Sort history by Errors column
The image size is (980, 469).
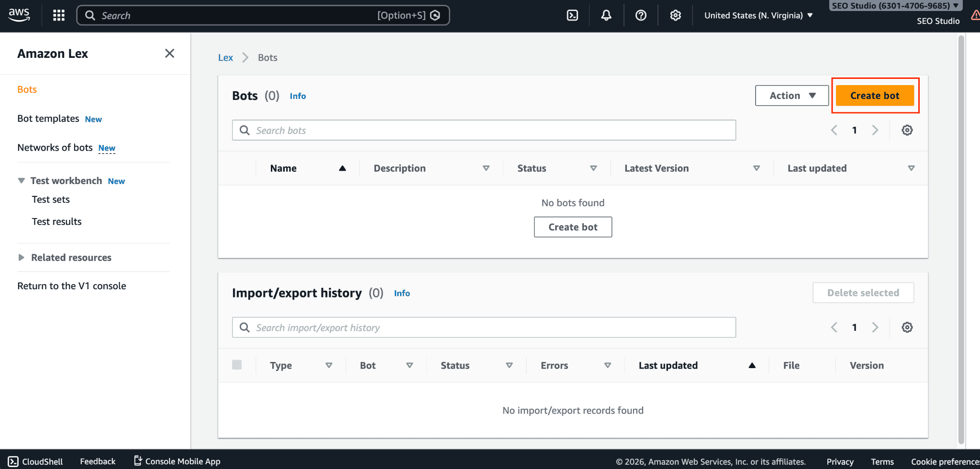click(x=607, y=365)
